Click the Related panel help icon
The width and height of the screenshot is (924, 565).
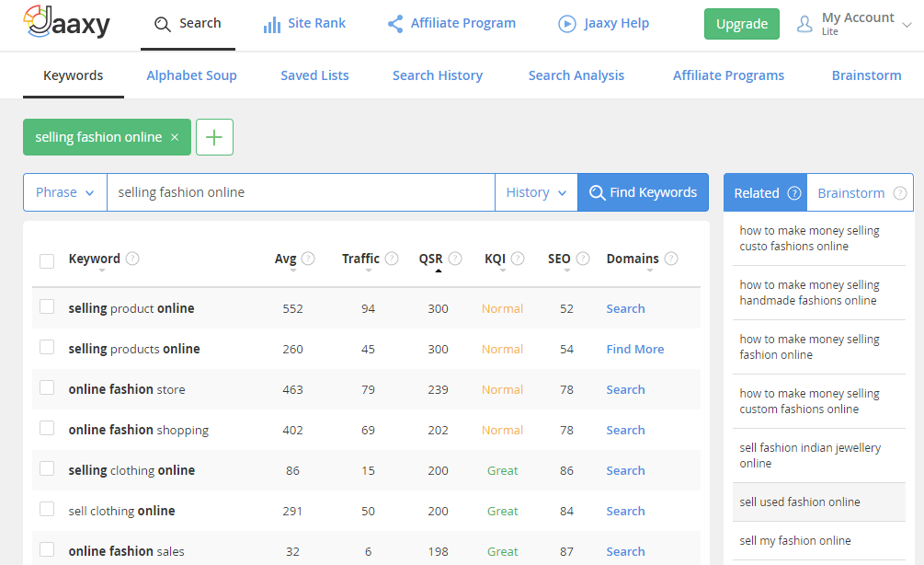click(x=794, y=193)
